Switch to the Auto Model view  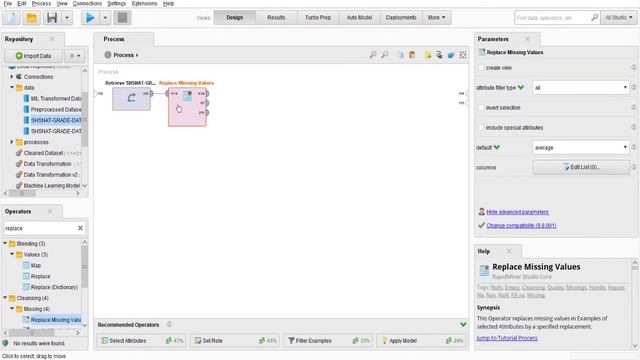(359, 18)
